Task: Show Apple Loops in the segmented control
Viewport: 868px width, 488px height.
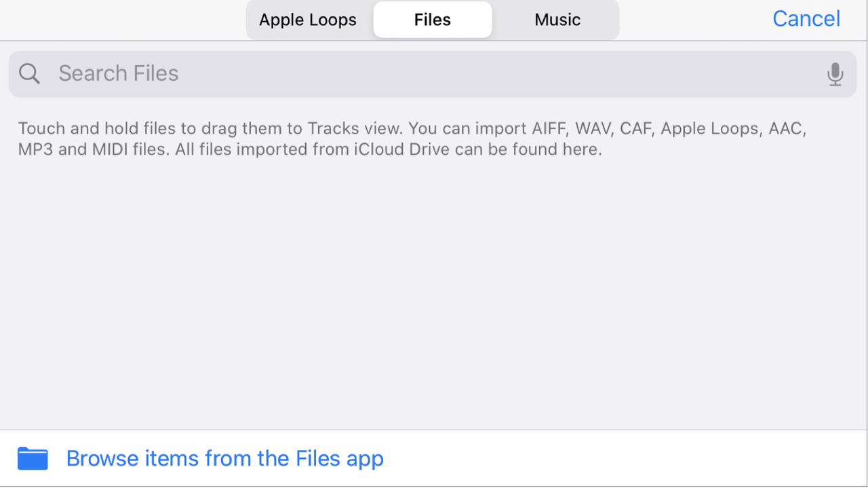Action: (308, 20)
